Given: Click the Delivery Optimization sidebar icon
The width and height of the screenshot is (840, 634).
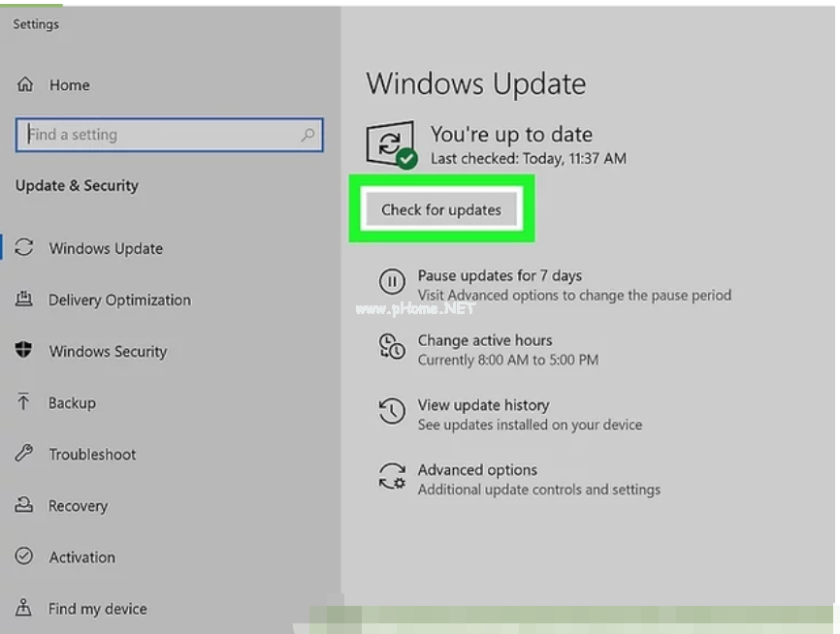Looking at the screenshot, I should 24,300.
